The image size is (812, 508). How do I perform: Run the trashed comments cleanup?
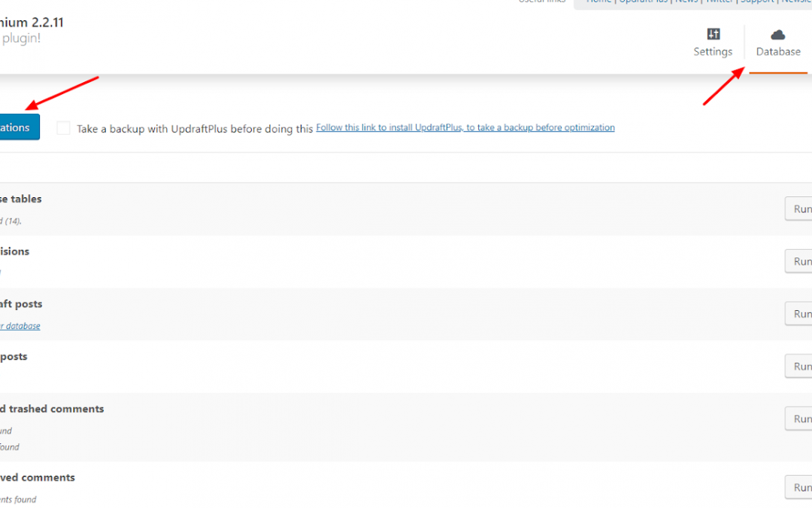[x=798, y=419]
